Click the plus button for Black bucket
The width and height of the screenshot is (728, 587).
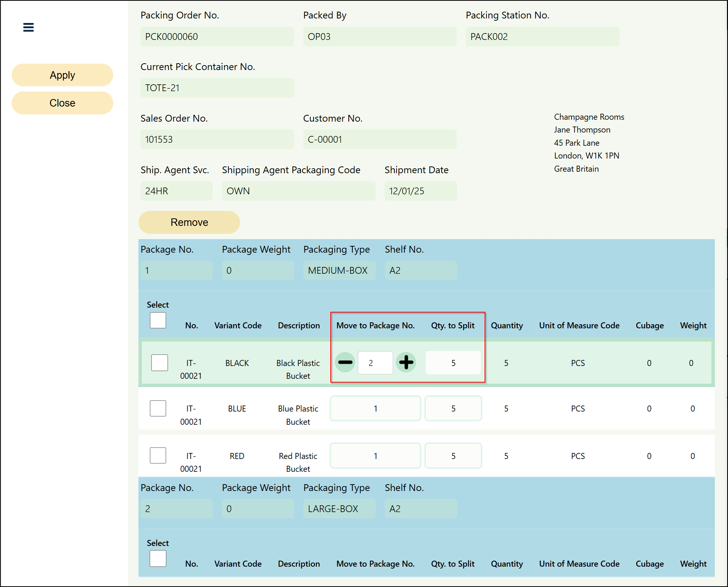tap(406, 363)
